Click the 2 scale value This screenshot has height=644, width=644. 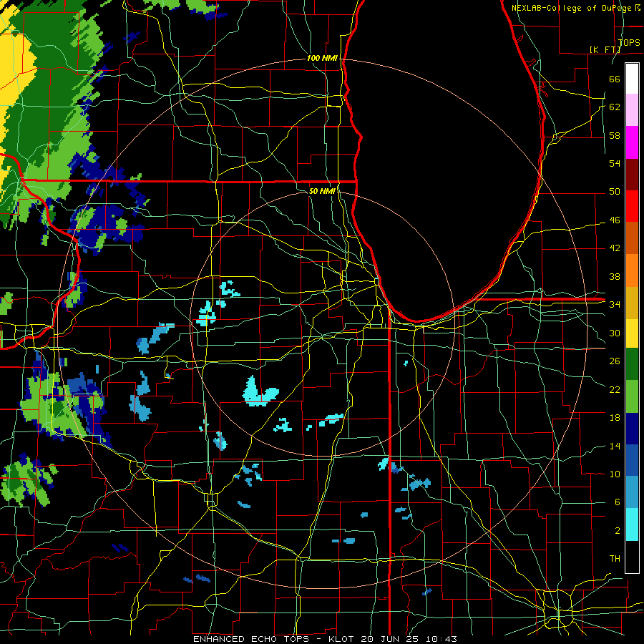click(x=617, y=531)
